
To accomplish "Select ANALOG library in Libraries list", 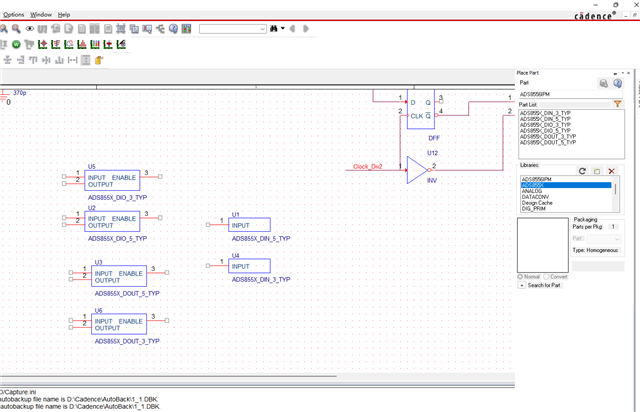I will click(x=531, y=191).
